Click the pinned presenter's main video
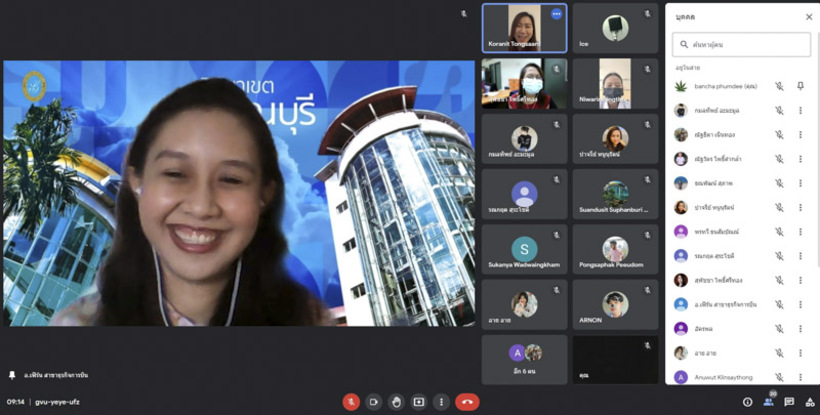Image resolution: width=820 pixels, height=415 pixels. 239,193
